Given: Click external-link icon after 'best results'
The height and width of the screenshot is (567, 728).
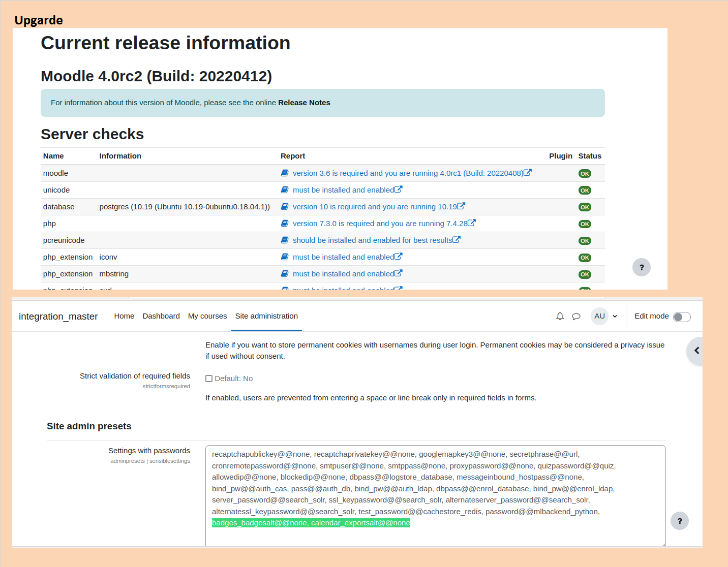Looking at the screenshot, I should [457, 240].
